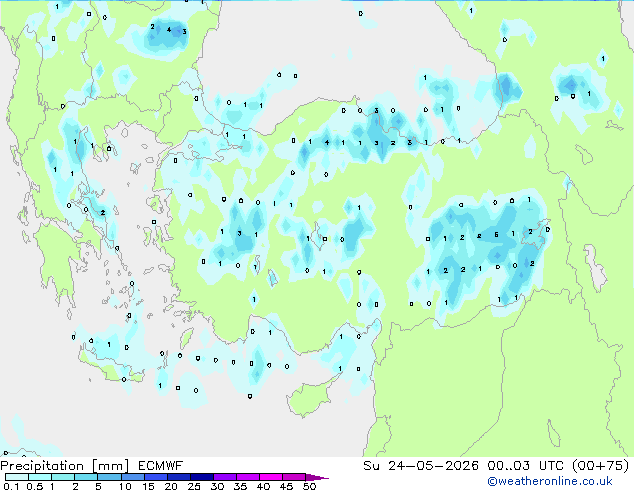Viewport: 634px width, 490px height.
Task: Pick the 45 to 50 mm legend swatch
Action: pos(294,477)
